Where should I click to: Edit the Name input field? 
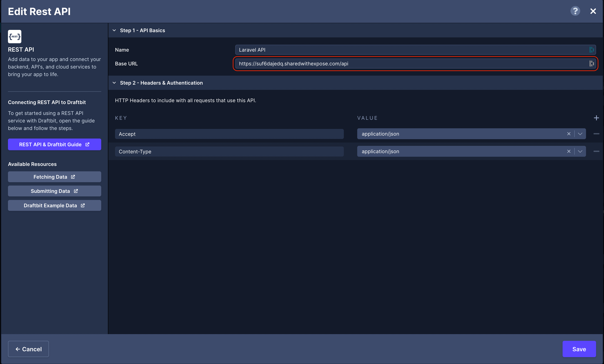click(416, 50)
